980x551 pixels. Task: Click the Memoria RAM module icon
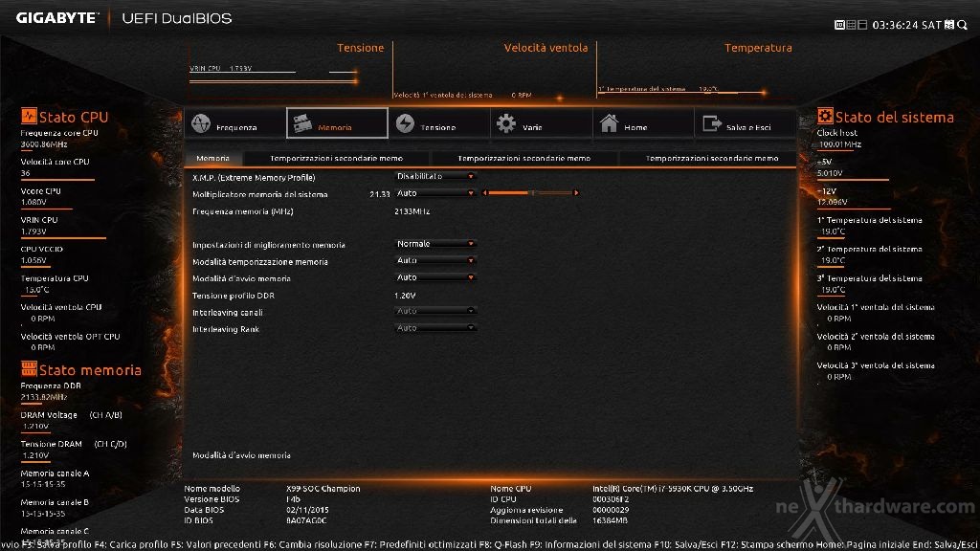[x=302, y=123]
